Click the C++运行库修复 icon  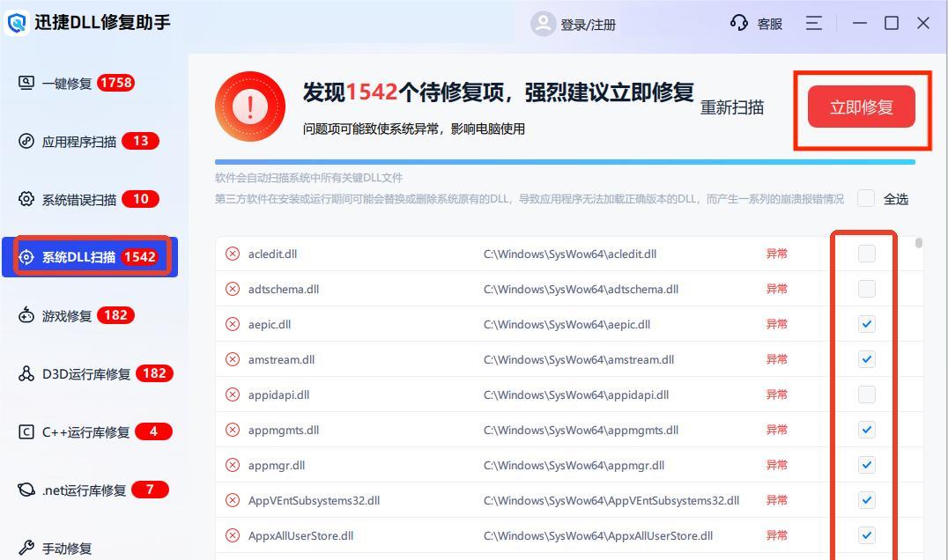26,432
